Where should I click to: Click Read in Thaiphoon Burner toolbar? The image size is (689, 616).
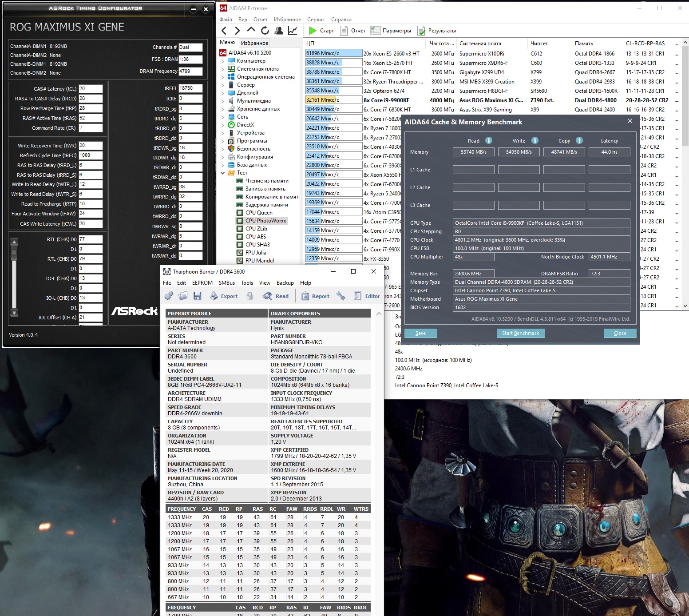pos(276,296)
